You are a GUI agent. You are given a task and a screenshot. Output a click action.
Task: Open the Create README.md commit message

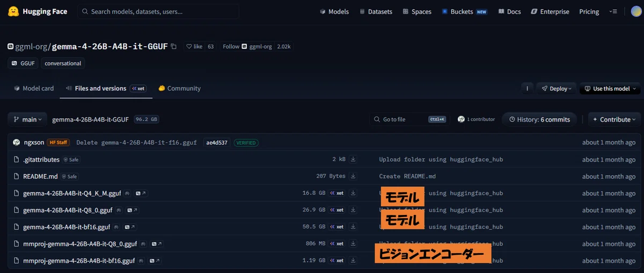[407, 176]
